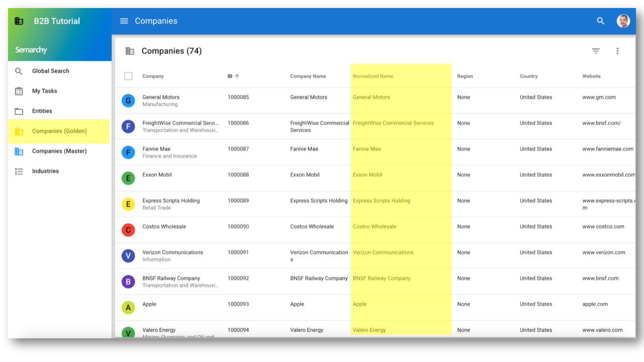Click website apple.com

point(595,304)
